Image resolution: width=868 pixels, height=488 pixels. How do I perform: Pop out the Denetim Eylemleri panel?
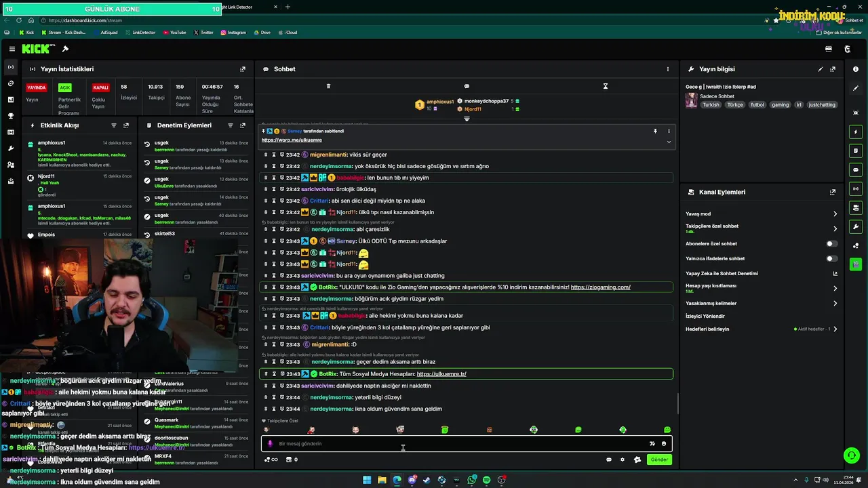(x=243, y=125)
